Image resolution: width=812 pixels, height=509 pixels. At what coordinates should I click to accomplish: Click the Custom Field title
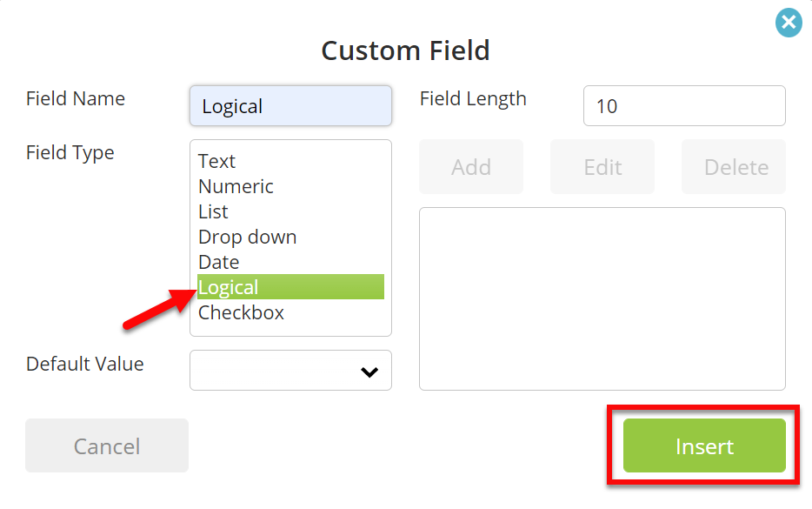[405, 50]
